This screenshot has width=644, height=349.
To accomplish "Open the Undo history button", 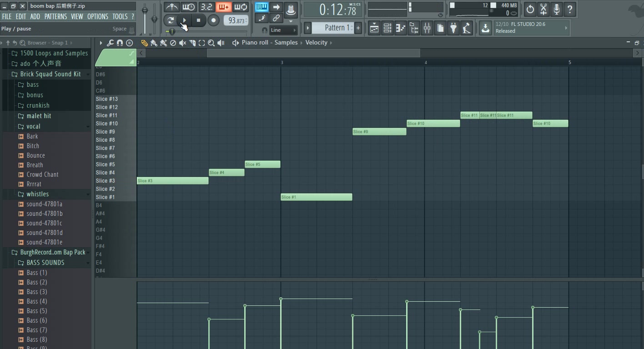I will 530,9.
